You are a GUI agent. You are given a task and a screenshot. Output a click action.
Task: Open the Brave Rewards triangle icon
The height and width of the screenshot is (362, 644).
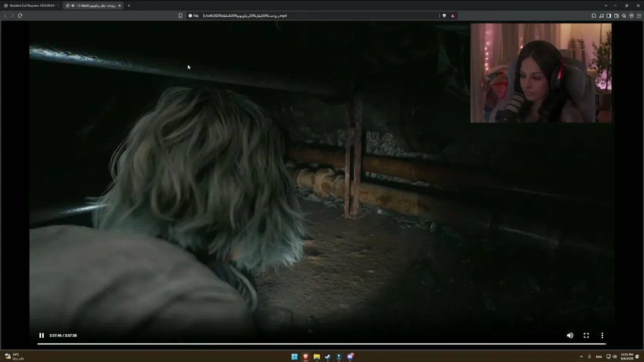coord(452,16)
